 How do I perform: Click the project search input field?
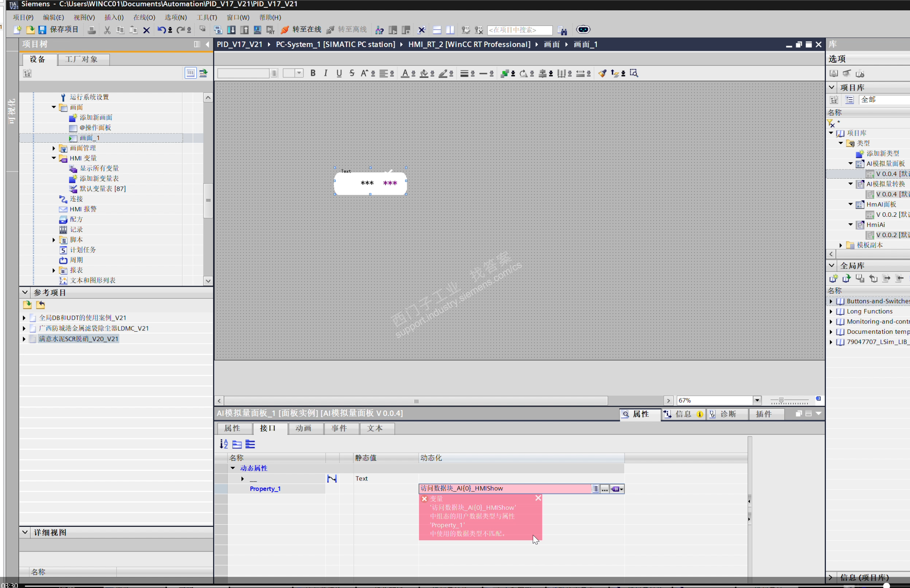pos(519,30)
